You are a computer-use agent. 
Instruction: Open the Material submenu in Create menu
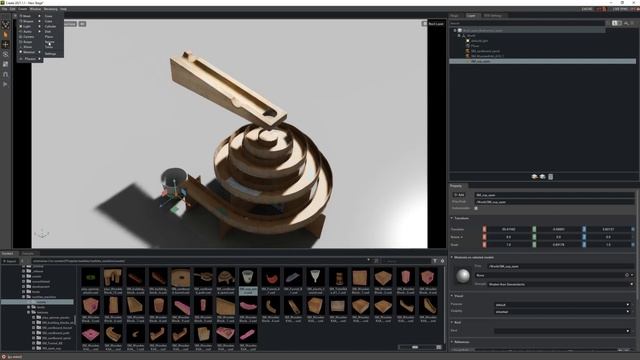(29, 52)
